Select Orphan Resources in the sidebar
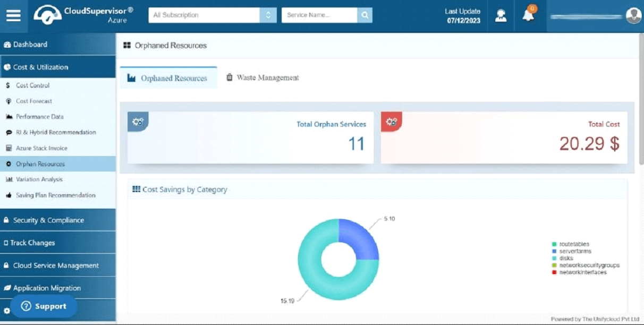 coord(58,164)
